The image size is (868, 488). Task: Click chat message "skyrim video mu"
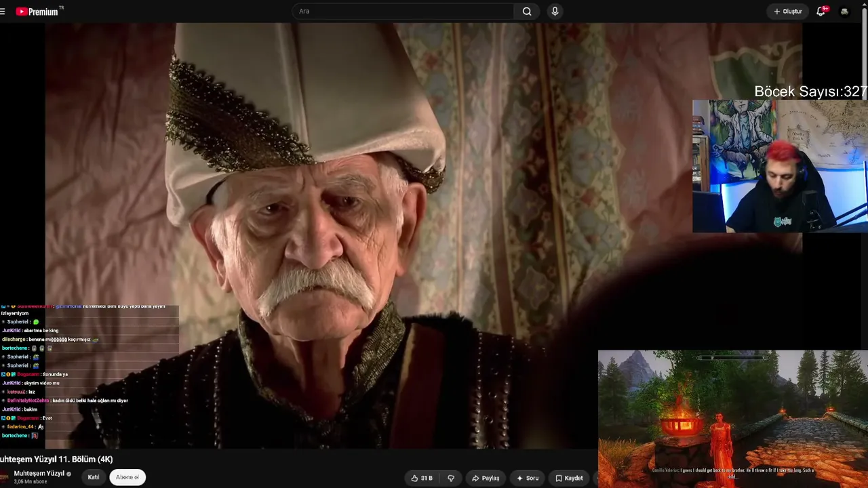42,383
